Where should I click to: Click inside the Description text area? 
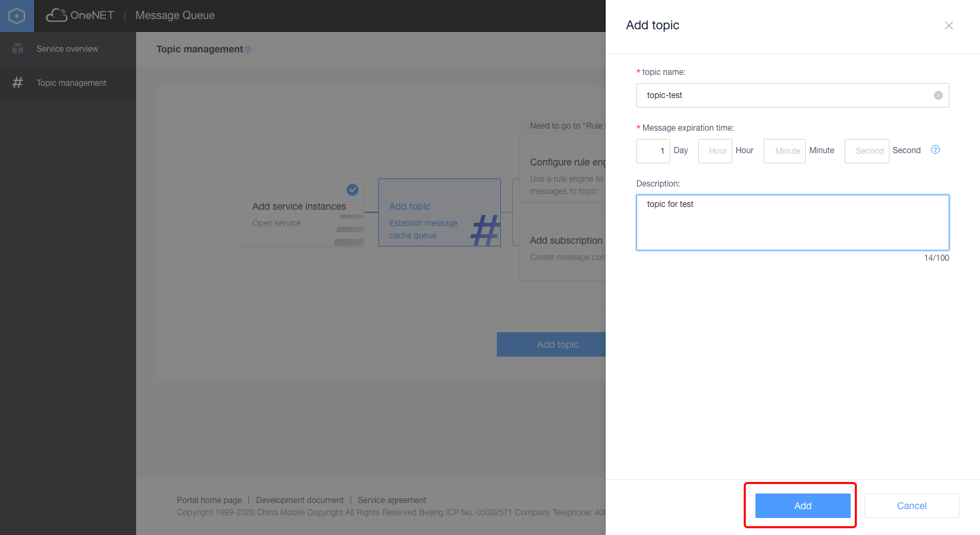[x=793, y=223]
